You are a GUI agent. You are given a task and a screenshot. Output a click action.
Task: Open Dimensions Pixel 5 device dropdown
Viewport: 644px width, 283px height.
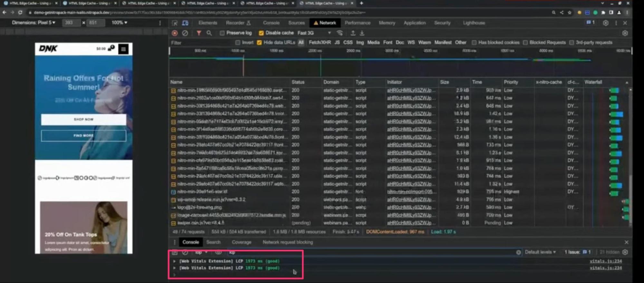click(x=34, y=23)
